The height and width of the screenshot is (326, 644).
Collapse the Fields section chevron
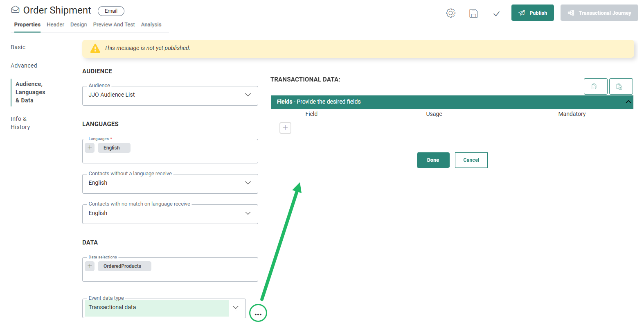628,102
